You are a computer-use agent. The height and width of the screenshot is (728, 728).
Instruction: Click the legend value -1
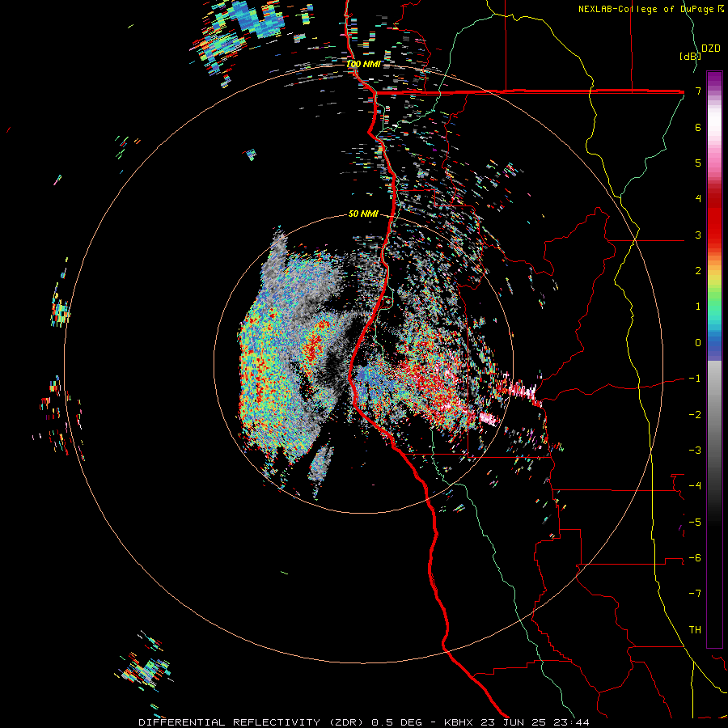pyautogui.click(x=695, y=379)
